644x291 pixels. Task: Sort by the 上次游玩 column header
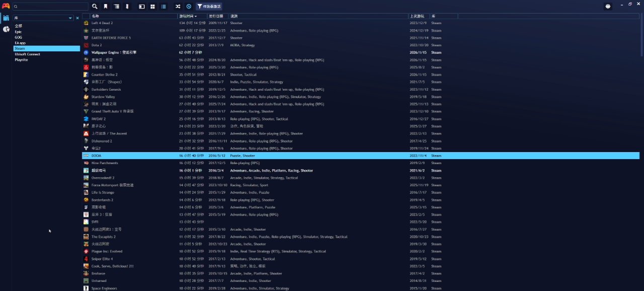click(419, 16)
